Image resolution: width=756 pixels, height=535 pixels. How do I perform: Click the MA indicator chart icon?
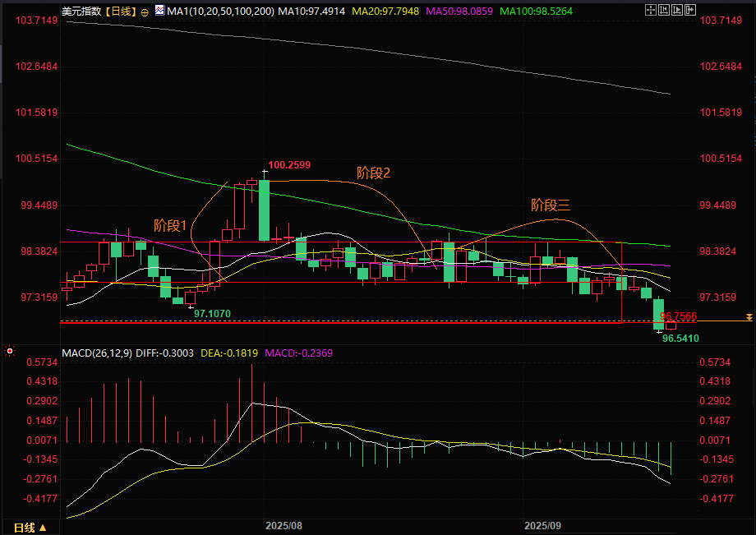pyautogui.click(x=159, y=10)
